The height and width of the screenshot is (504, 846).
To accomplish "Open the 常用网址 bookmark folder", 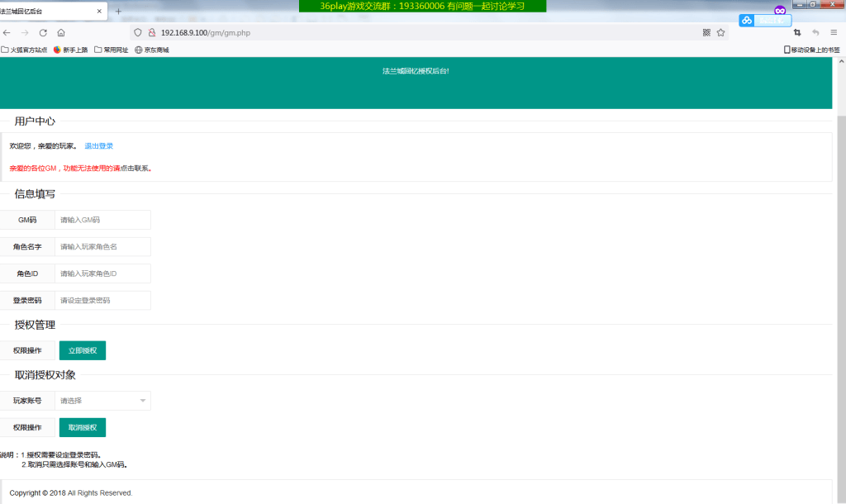I will point(111,50).
